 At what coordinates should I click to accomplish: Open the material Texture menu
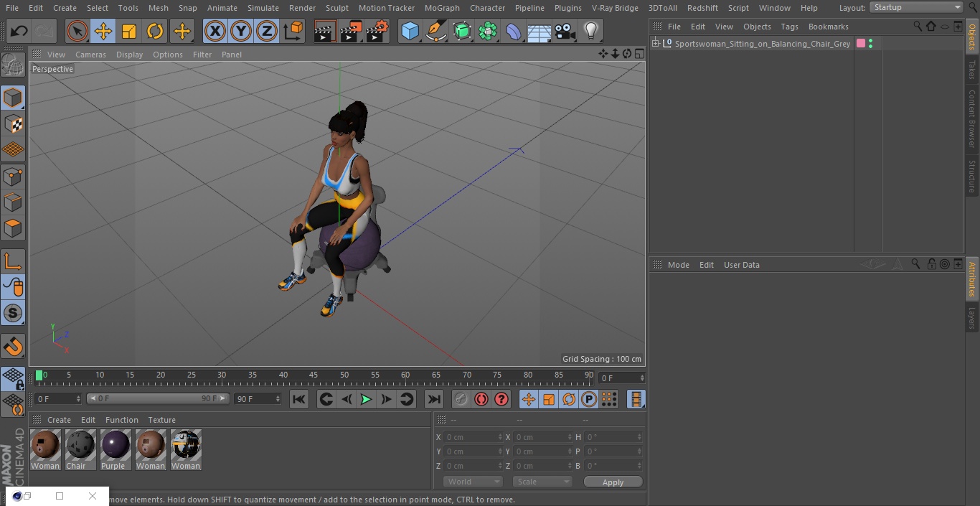tap(162, 420)
